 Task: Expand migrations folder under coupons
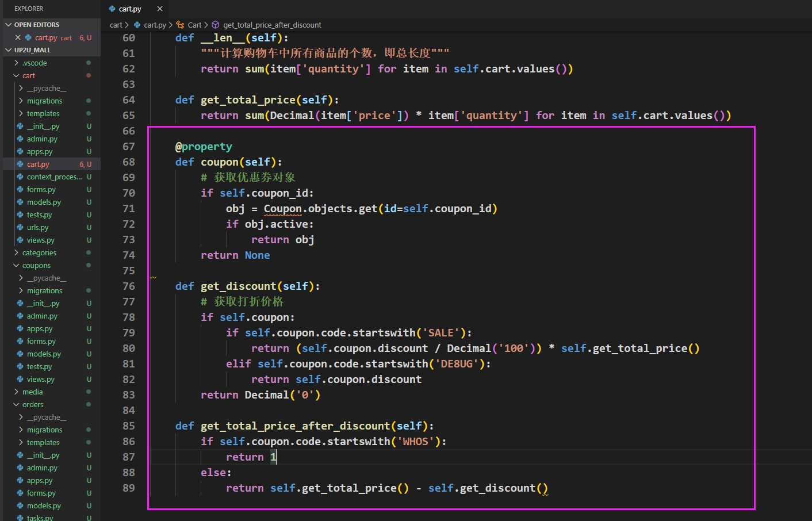[21, 290]
